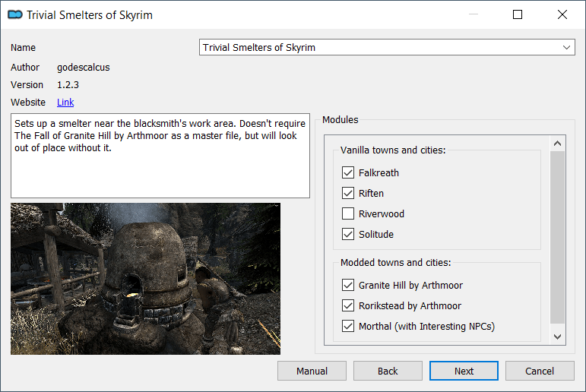Open the Name combo box dropdown arrow
This screenshot has height=392, width=586.
point(566,47)
